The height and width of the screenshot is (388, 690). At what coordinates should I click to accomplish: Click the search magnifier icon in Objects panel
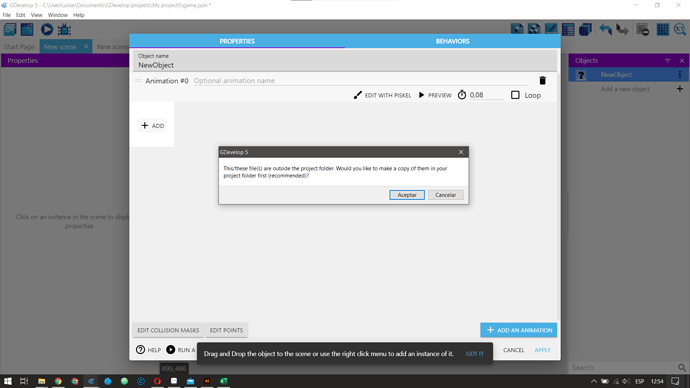point(682,367)
